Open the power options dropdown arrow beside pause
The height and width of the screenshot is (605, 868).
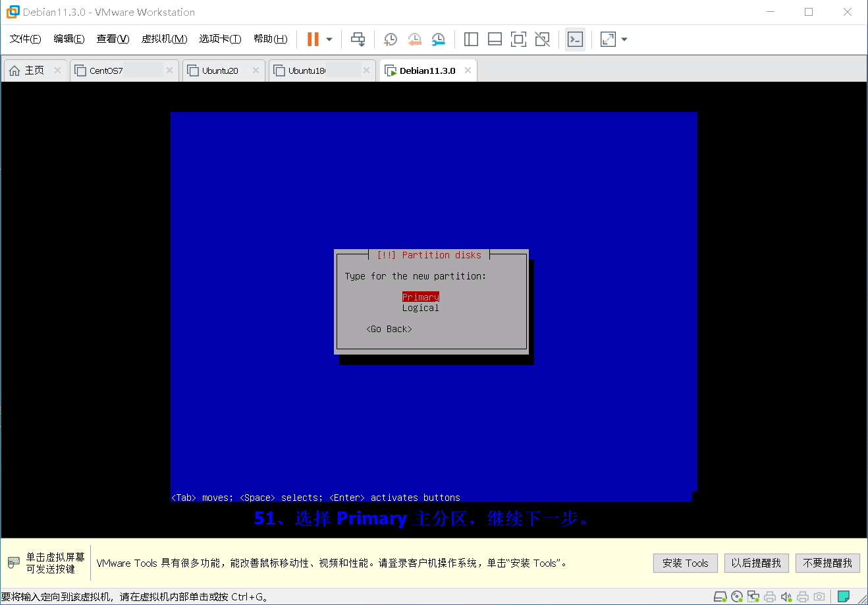pos(329,40)
